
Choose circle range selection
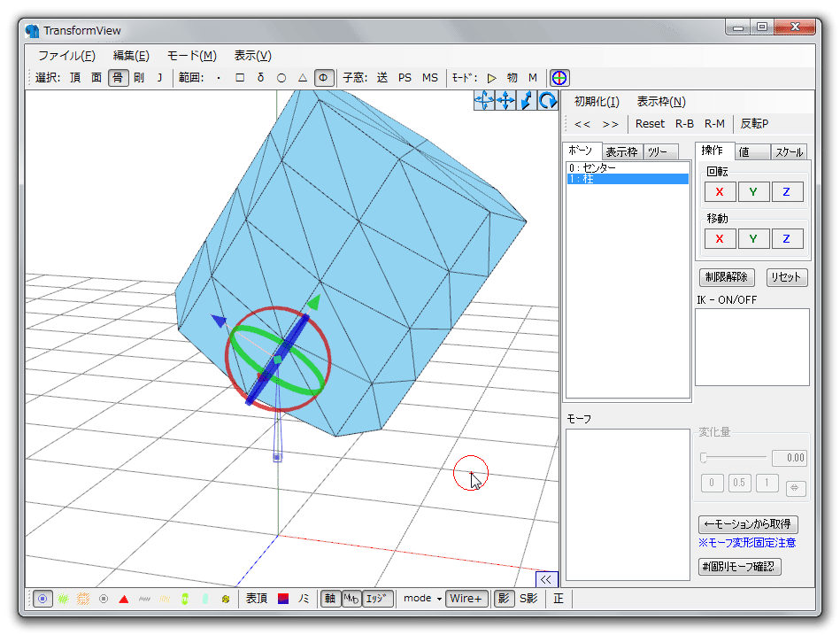(x=281, y=78)
